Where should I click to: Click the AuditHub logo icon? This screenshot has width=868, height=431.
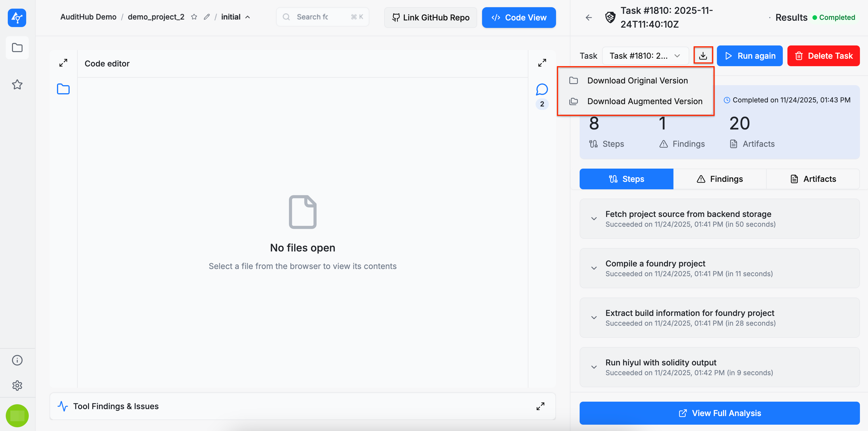click(17, 18)
